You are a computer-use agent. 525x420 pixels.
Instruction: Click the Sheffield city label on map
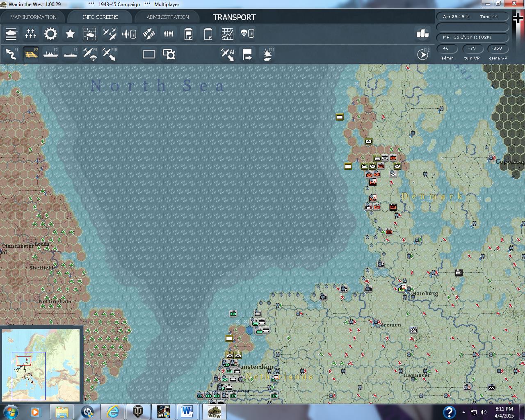pyautogui.click(x=41, y=268)
